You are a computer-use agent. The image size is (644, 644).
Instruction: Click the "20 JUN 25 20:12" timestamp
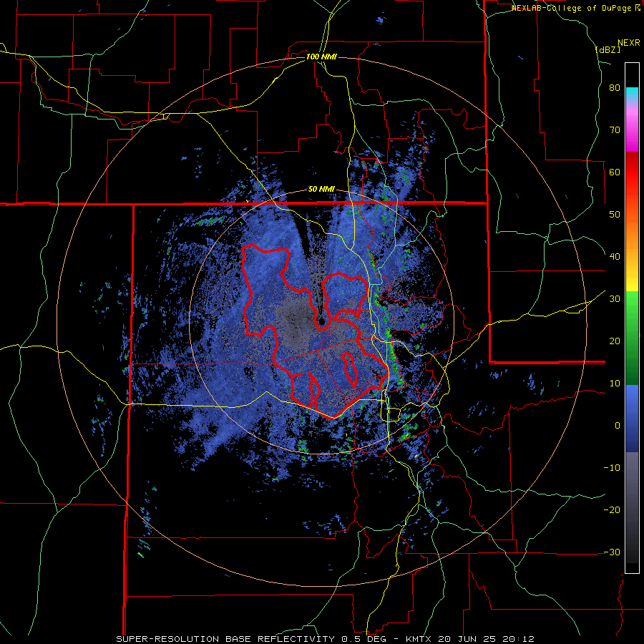[x=485, y=639]
